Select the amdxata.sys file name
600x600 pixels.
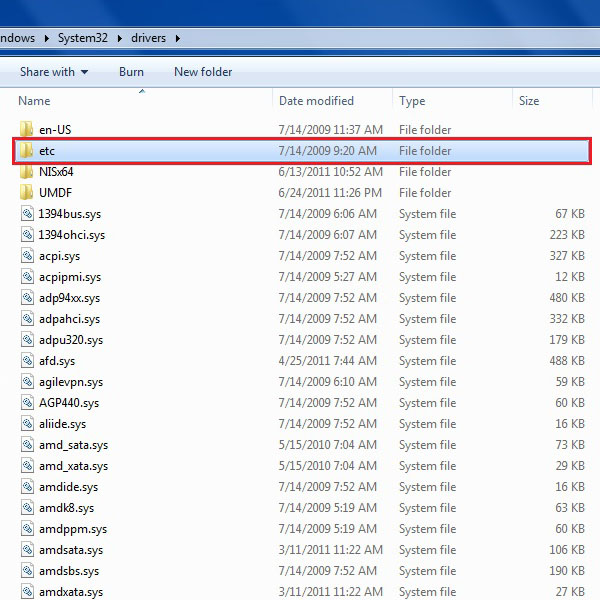click(x=71, y=592)
